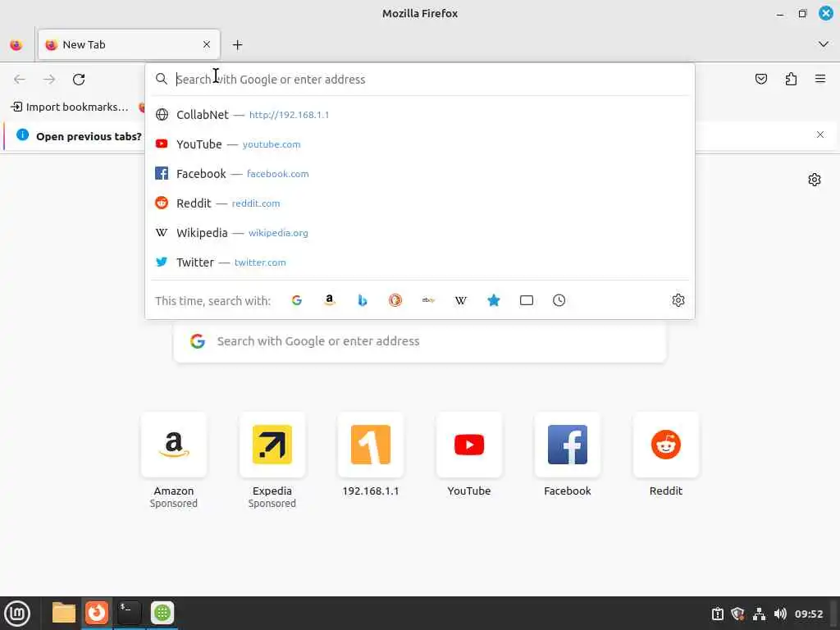This screenshot has height=630, width=840.
Task: Switch to Firefox in the taskbar
Action: click(x=97, y=613)
